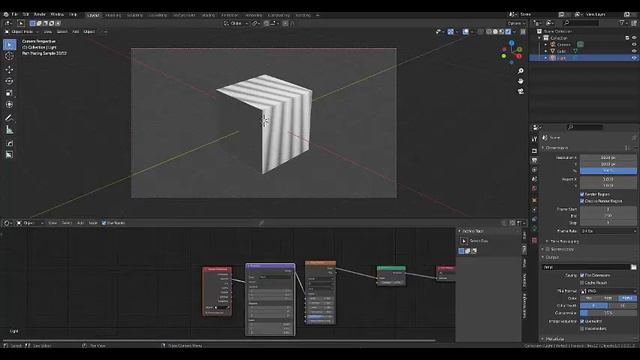Switch to the Layout workspace tab
Viewport: 640px width, 360px height.
(x=93, y=15)
